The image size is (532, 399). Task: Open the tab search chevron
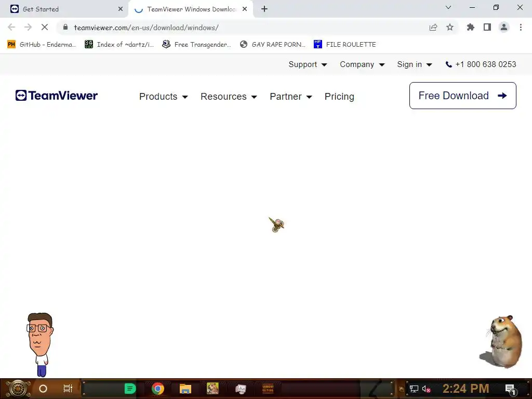pos(448,7)
